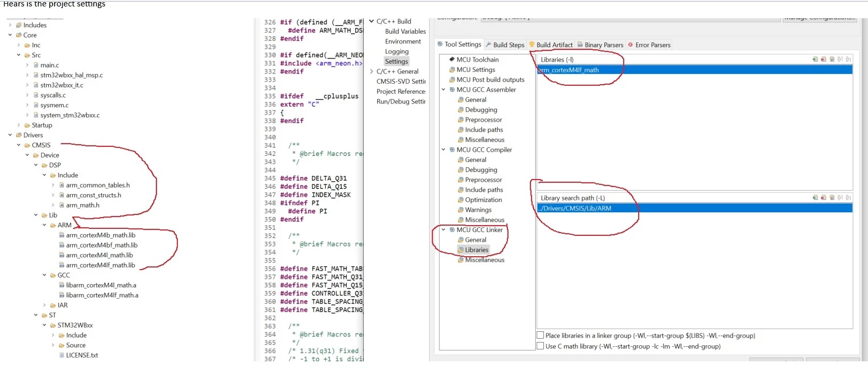The width and height of the screenshot is (868, 372).
Task: Move Libraries (-l) entry up
Action: 840,59
